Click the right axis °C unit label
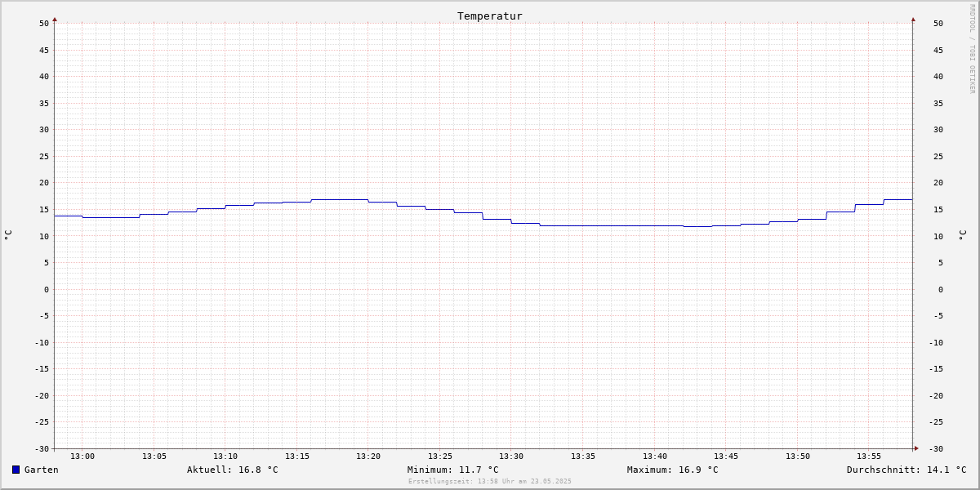Image resolution: width=980 pixels, height=490 pixels. tap(962, 234)
